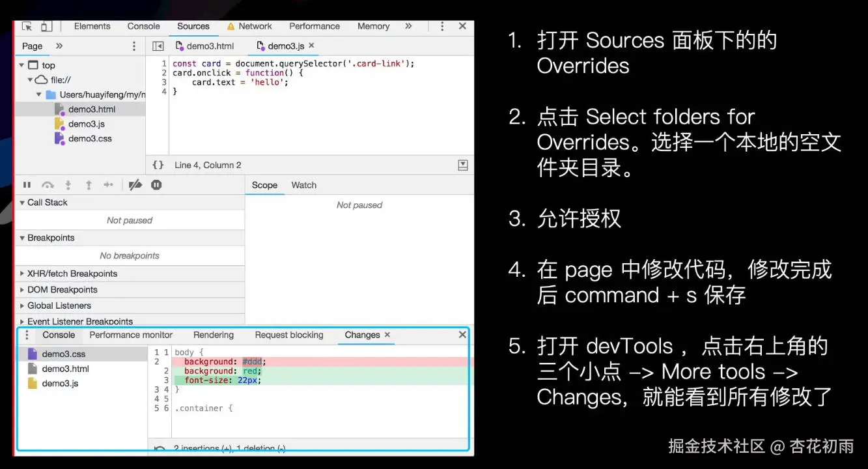Open the navigator pane three-dot menu
The width and height of the screenshot is (868, 469).
(134, 46)
